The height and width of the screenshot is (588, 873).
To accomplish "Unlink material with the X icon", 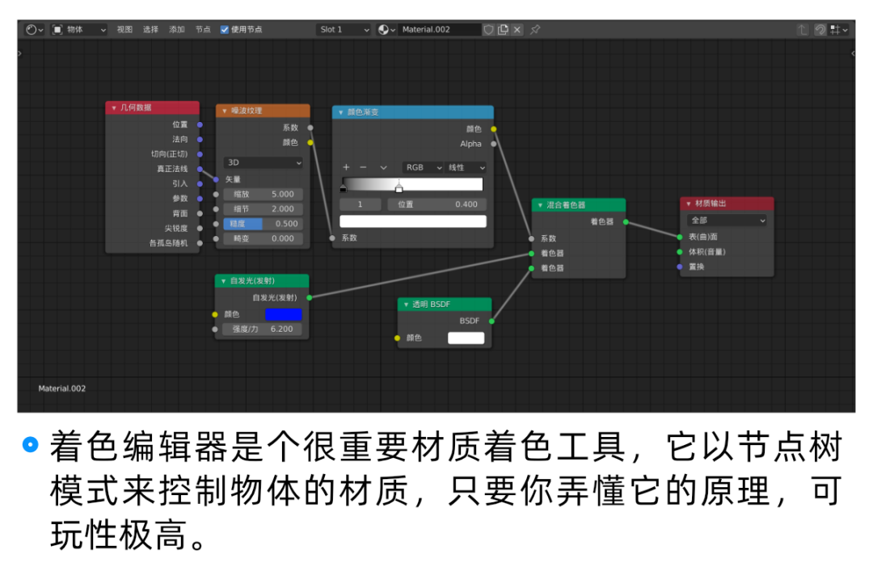I will click(517, 30).
